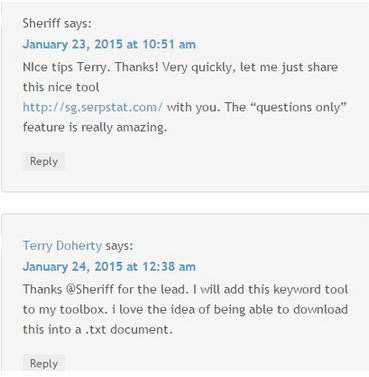Click the "10:51 am" time in Sheriff's comment date

click(169, 44)
